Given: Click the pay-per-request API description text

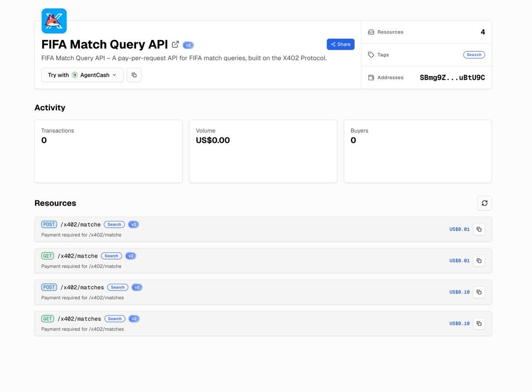Looking at the screenshot, I should pyautogui.click(x=184, y=58).
